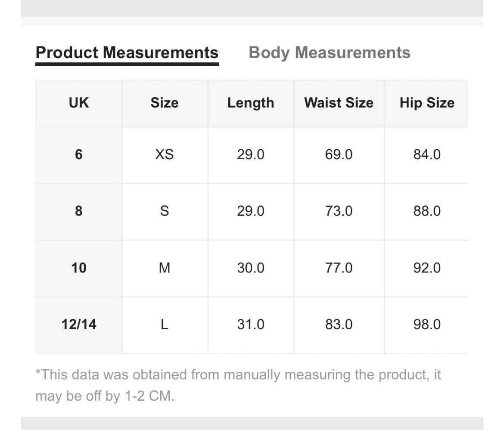Viewport: 504px width, 430px height.
Task: Select the Hip Size column header
Action: point(427,103)
